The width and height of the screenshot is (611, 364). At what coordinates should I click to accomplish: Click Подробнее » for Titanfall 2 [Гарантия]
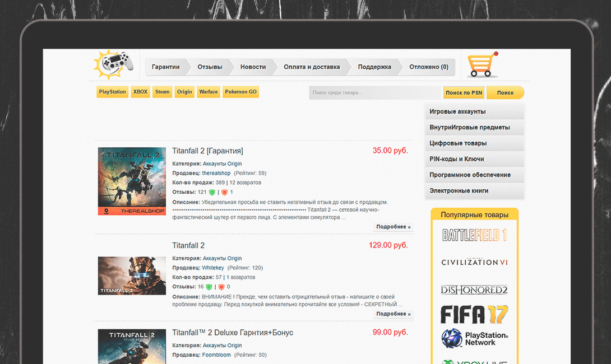coord(393,227)
